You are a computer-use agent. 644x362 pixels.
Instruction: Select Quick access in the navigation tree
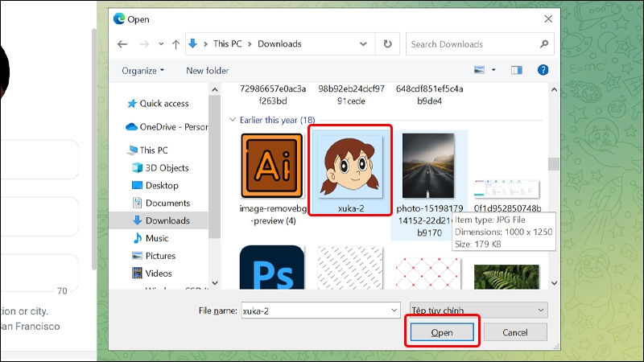coord(158,104)
